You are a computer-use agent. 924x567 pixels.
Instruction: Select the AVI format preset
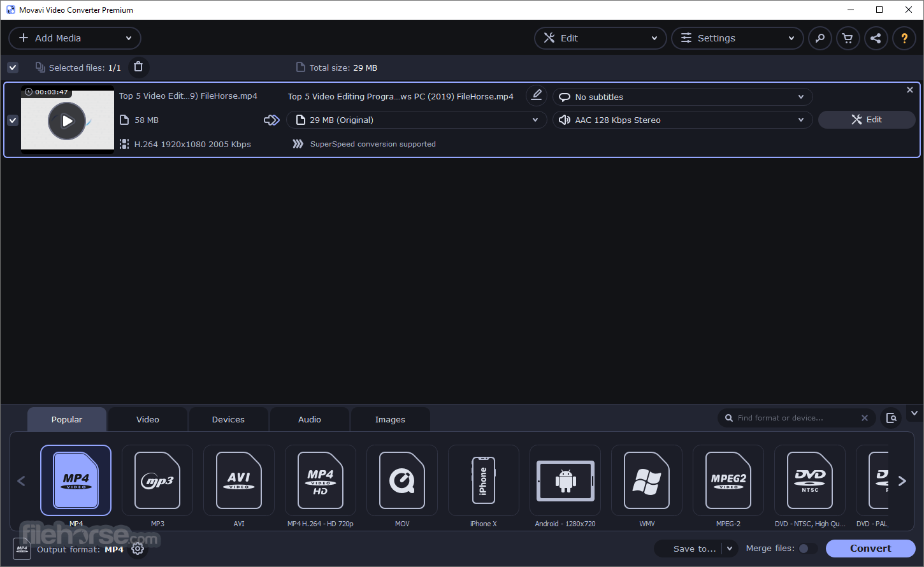point(238,480)
